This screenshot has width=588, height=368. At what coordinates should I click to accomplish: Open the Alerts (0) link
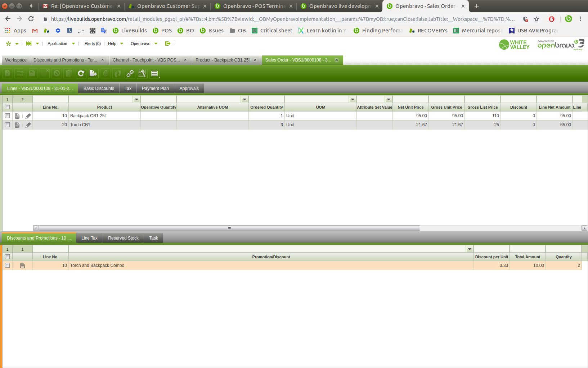93,44
